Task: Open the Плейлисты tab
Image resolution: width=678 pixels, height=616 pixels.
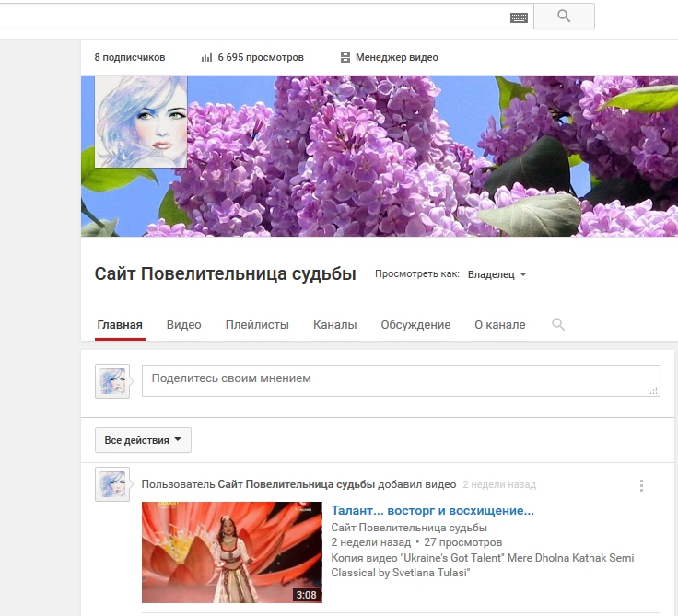Action: point(257,325)
